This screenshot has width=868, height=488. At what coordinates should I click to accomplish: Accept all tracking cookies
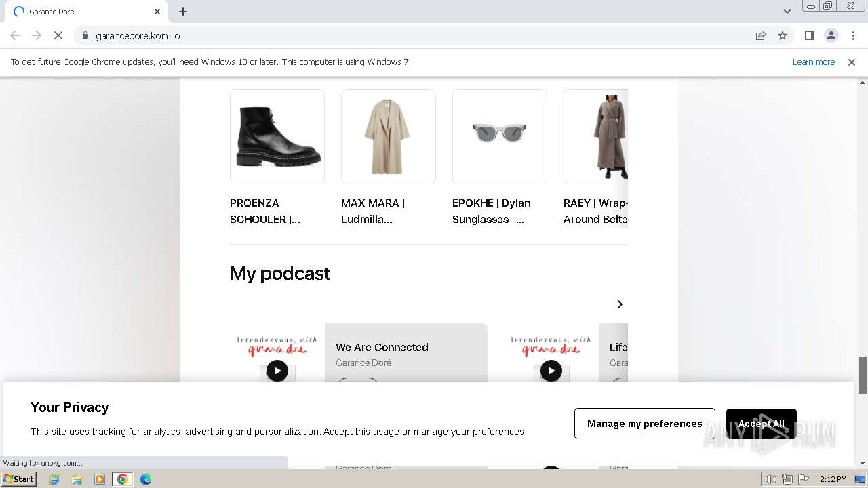[761, 424]
